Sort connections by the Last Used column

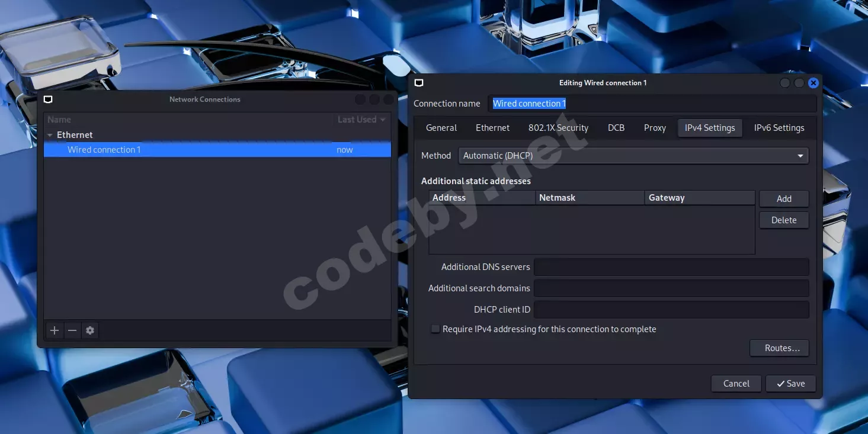pos(361,120)
